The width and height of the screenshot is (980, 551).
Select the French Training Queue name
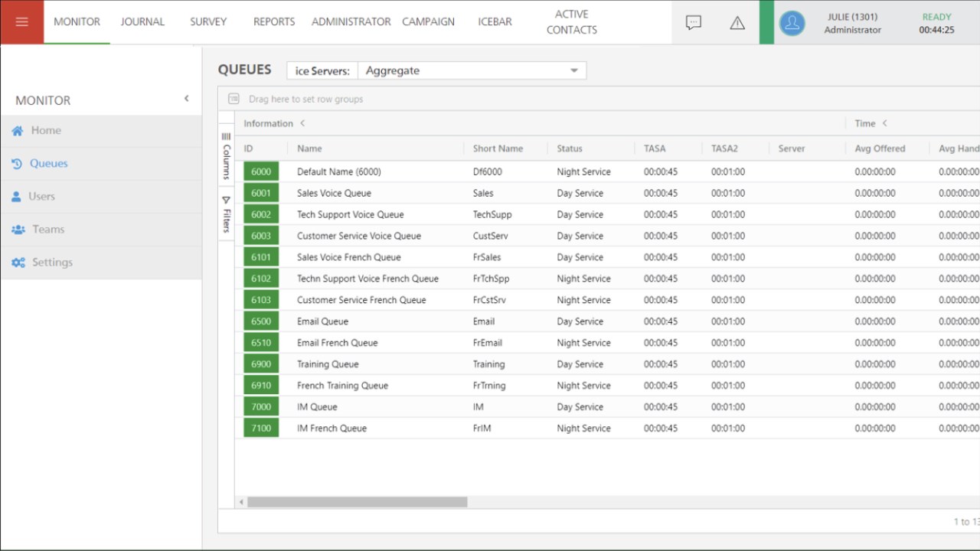(342, 386)
